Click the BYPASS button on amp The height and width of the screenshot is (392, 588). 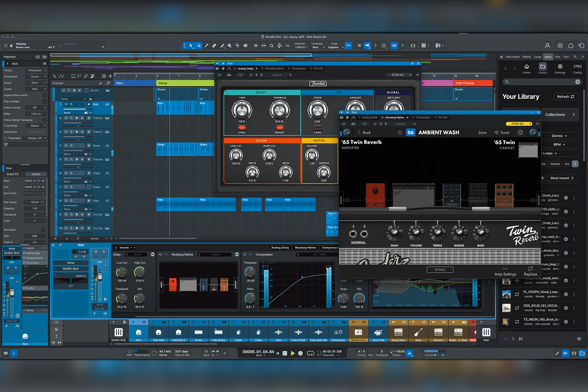click(x=440, y=270)
